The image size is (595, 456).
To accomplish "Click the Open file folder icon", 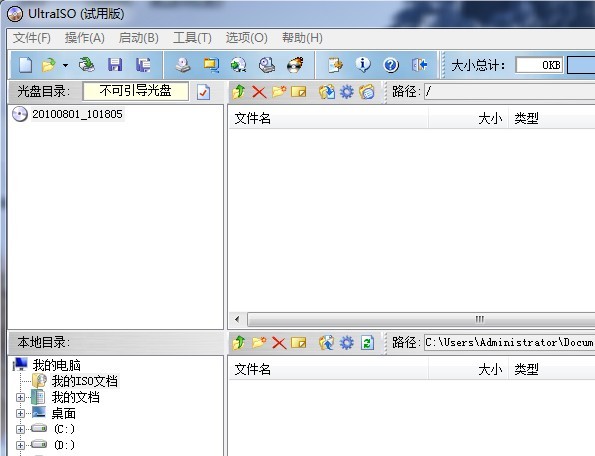I will click(49, 65).
